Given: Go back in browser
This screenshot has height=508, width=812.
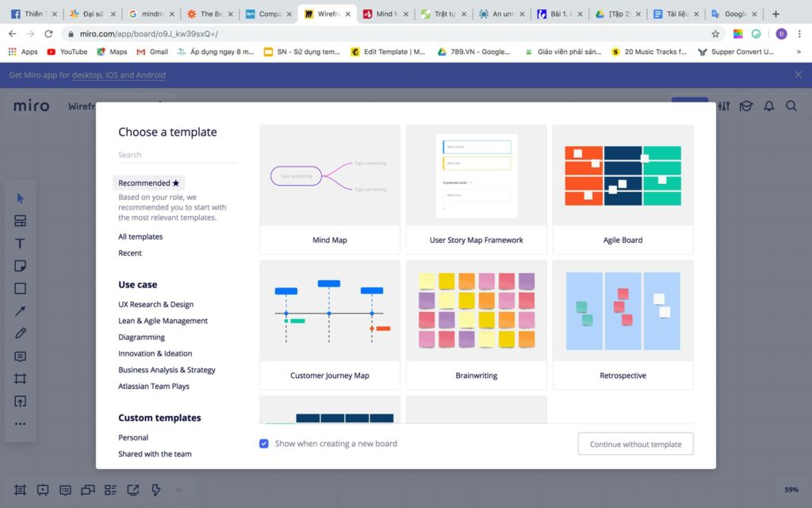Looking at the screenshot, I should point(13,33).
